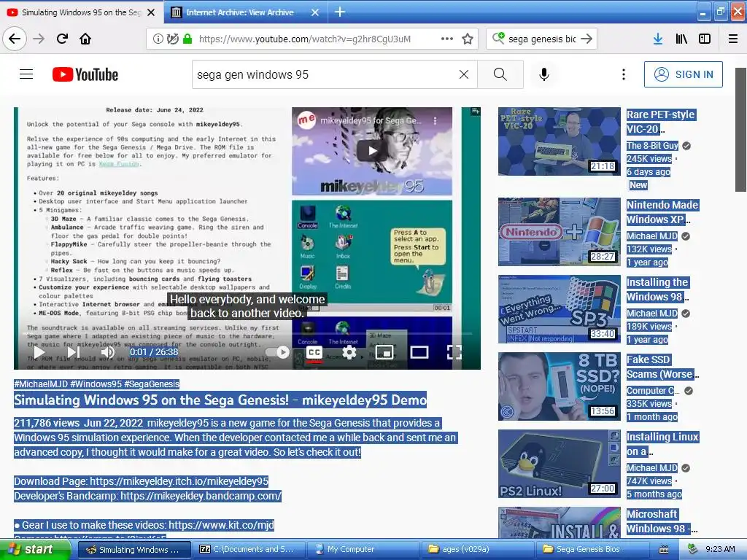Image resolution: width=747 pixels, height=560 pixels.
Task: Open the Firefox downloads arrow
Action: [658, 39]
